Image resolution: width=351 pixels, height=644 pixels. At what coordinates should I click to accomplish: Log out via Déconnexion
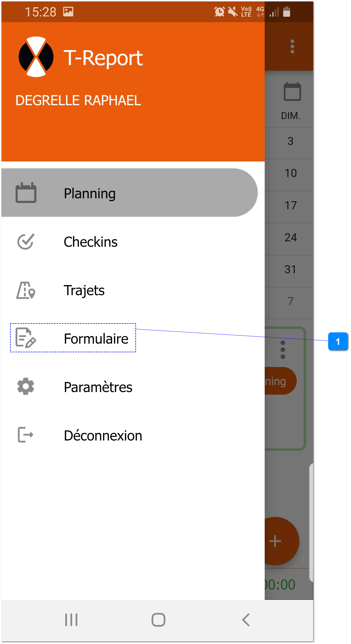pyautogui.click(x=103, y=436)
